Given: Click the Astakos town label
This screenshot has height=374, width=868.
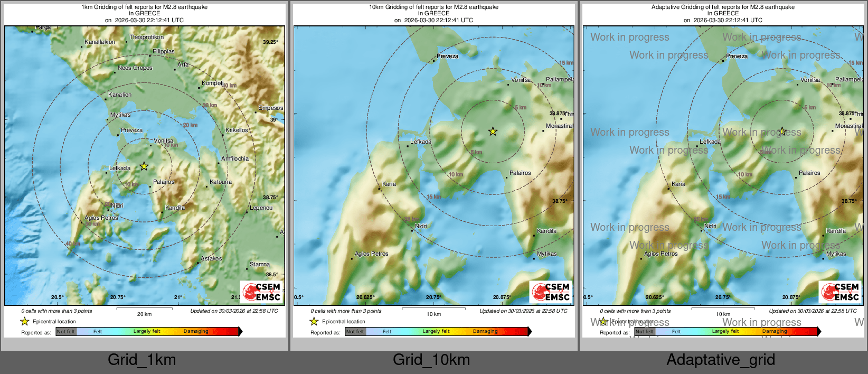Looking at the screenshot, I should 211,258.
